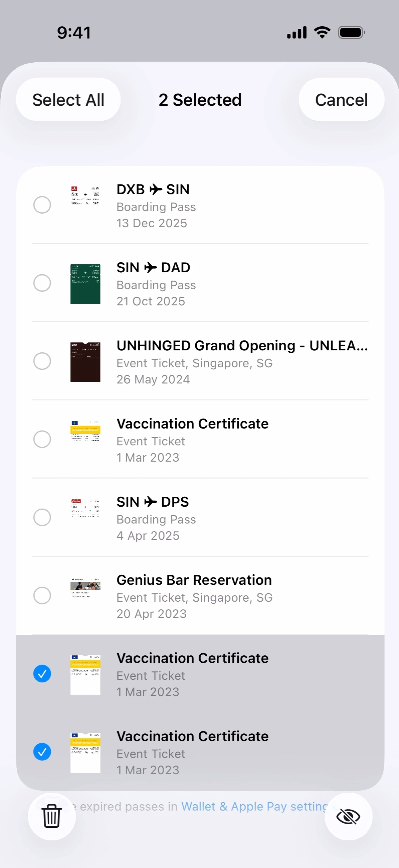Image resolution: width=399 pixels, height=868 pixels.
Task: Check the Genius Bar Reservation circle
Action: [x=42, y=595]
